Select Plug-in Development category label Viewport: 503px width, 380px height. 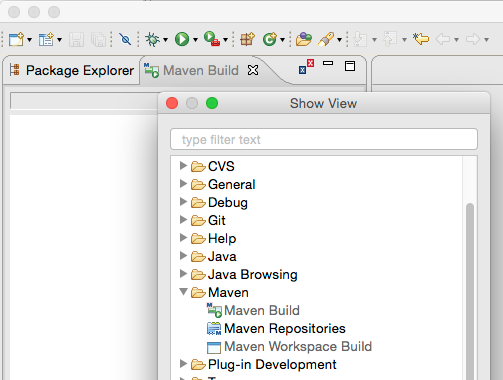coord(272,364)
